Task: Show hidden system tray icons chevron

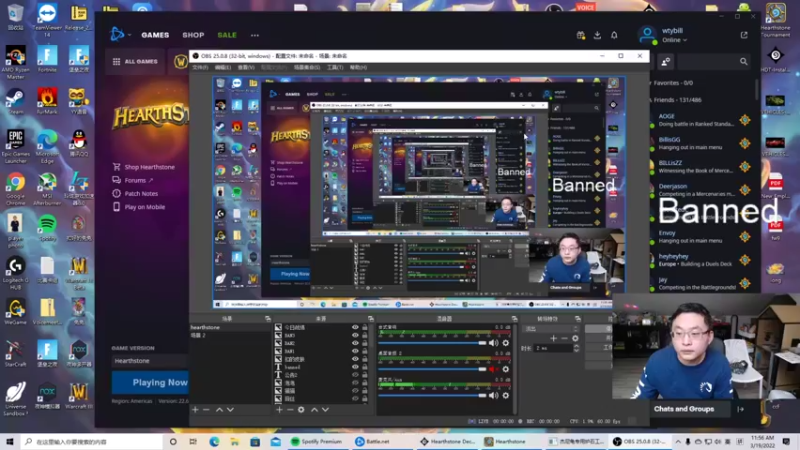Action: point(678,442)
